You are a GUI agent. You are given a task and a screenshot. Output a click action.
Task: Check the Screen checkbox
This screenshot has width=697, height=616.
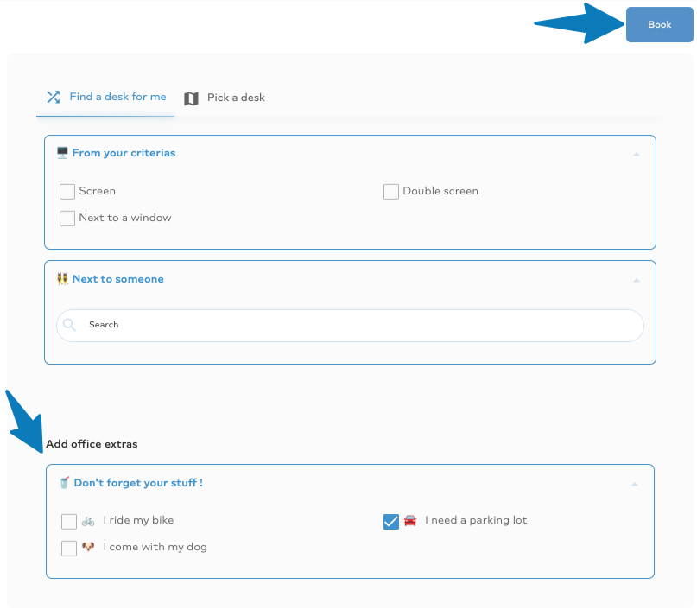point(67,192)
